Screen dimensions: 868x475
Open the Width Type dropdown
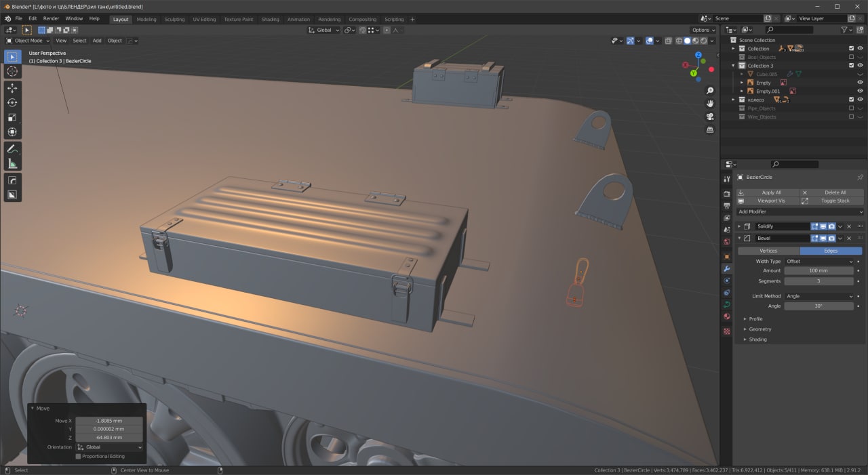click(819, 262)
